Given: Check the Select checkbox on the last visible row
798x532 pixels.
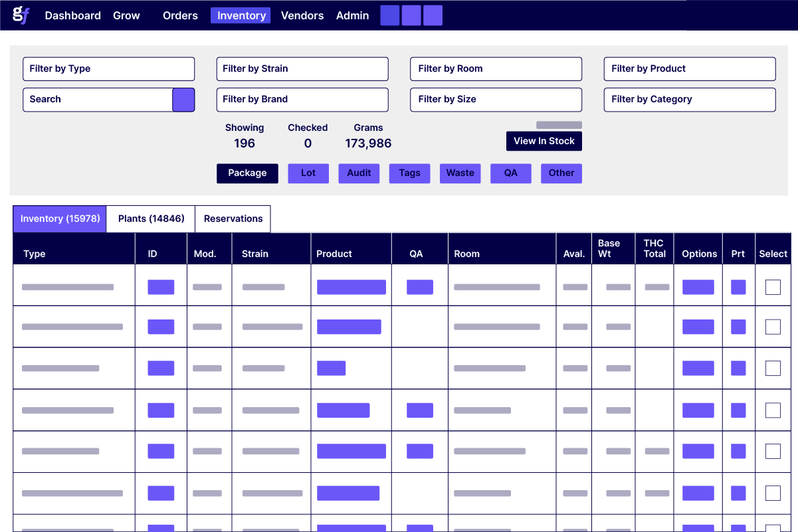Looking at the screenshot, I should (773, 493).
